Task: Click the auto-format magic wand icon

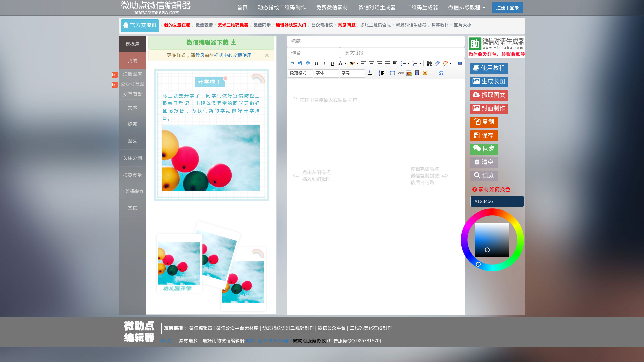Action: (445, 63)
